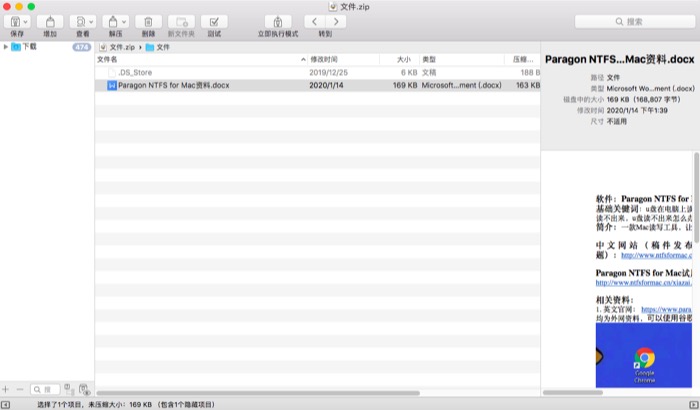Go back with the 转到 left arrow

pos(315,21)
